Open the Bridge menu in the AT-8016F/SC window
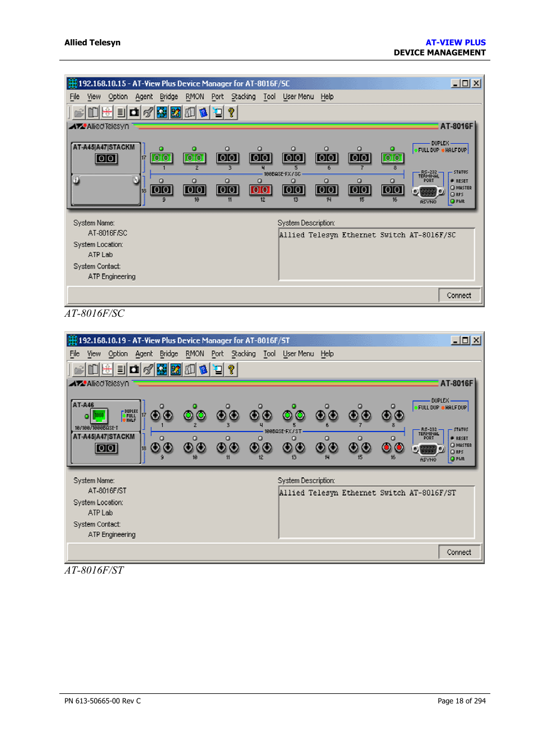Image resolution: width=534 pixels, height=756 pixels. click(x=168, y=97)
